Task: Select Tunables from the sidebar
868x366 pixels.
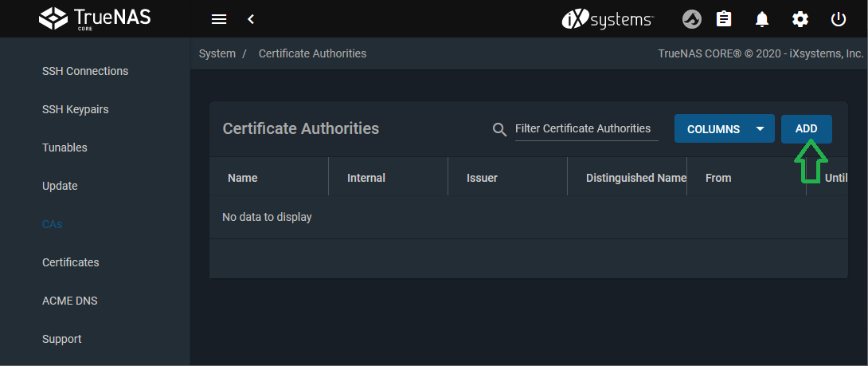Action: [65, 148]
